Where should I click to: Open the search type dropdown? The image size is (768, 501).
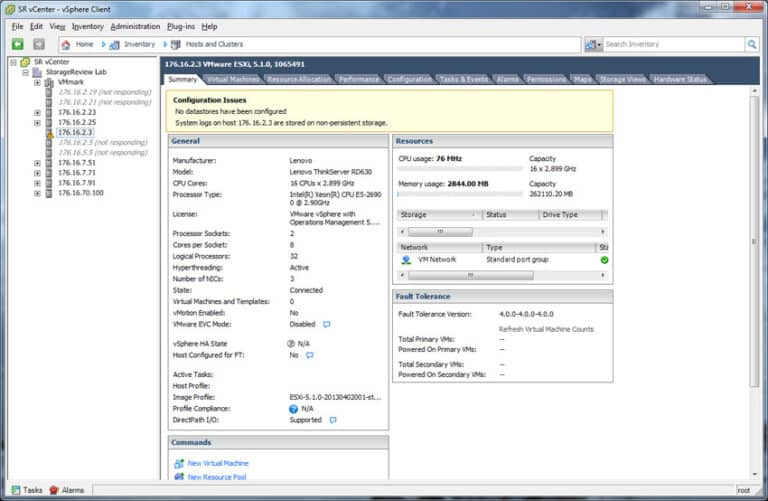click(x=593, y=45)
